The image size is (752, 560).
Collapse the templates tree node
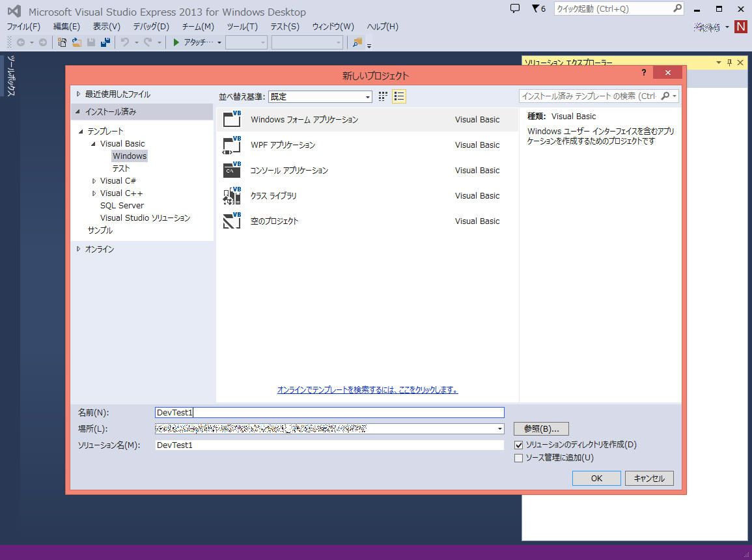(81, 132)
